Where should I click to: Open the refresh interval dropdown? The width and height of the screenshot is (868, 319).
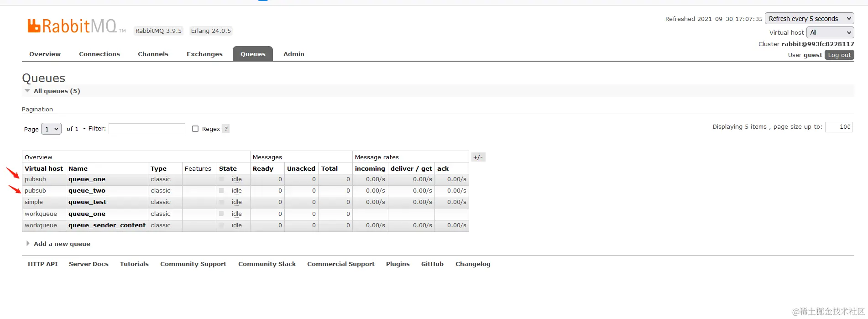pos(809,18)
